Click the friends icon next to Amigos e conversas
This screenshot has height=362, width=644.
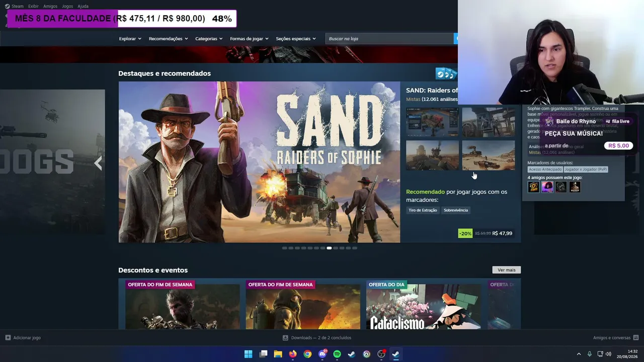pyautogui.click(x=636, y=338)
